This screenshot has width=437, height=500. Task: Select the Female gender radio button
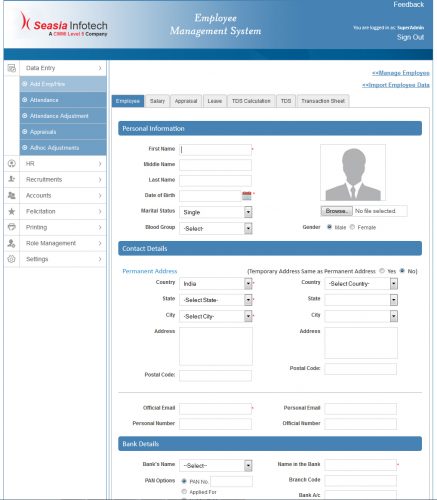click(x=352, y=227)
